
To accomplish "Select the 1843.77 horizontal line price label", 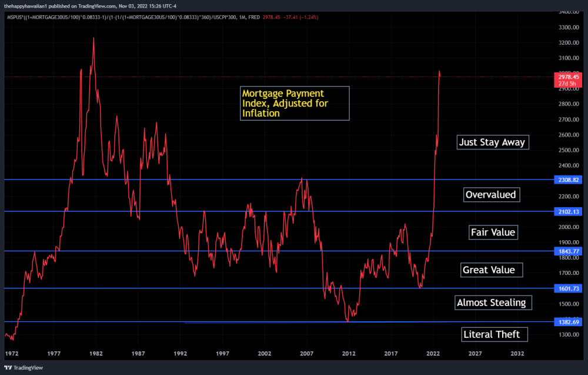I will [x=568, y=251].
